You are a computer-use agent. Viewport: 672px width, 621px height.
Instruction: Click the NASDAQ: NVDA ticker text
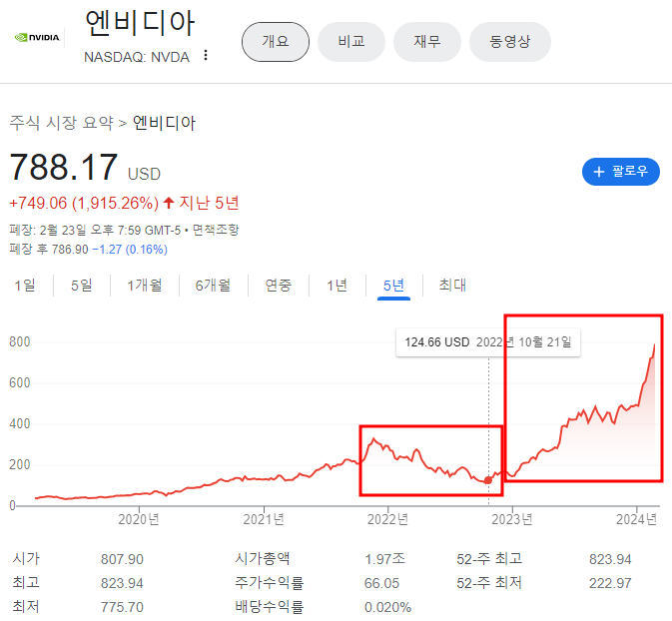[137, 57]
